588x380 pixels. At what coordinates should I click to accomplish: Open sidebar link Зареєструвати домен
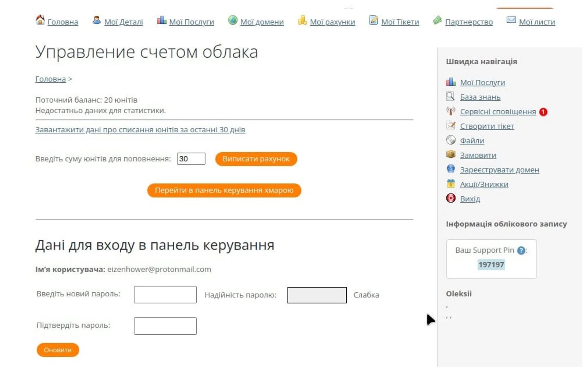click(499, 170)
